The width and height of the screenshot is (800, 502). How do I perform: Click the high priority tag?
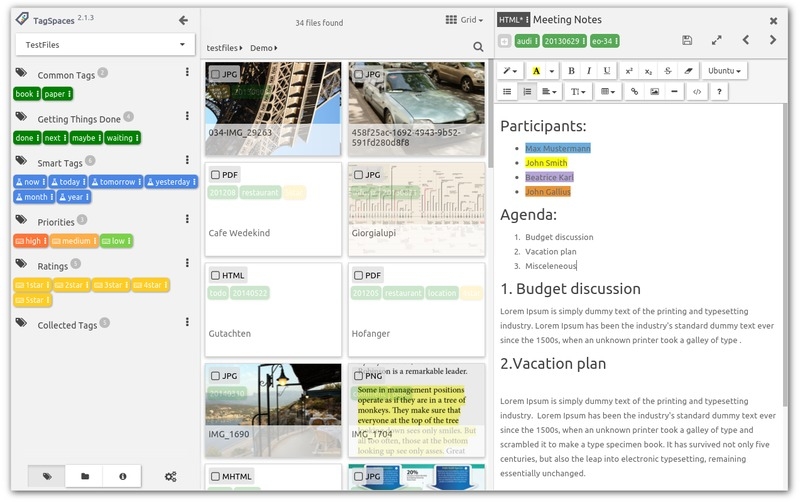coord(31,241)
